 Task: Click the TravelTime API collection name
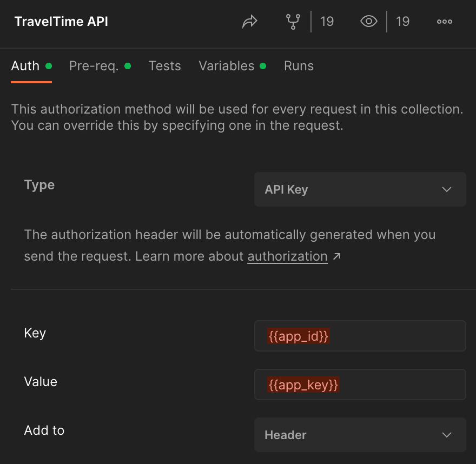(61, 22)
